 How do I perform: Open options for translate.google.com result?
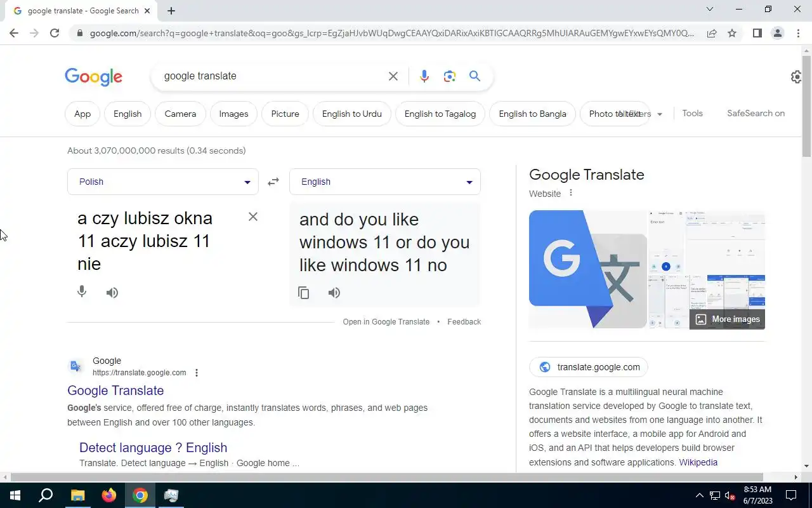(x=197, y=373)
